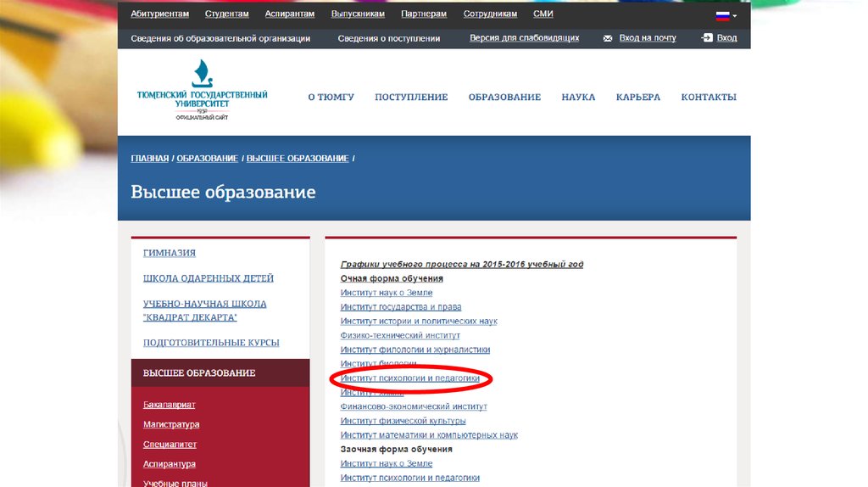Click Институт психологии и педагогики circled link
Screen dimensions: 868x487
(410, 378)
